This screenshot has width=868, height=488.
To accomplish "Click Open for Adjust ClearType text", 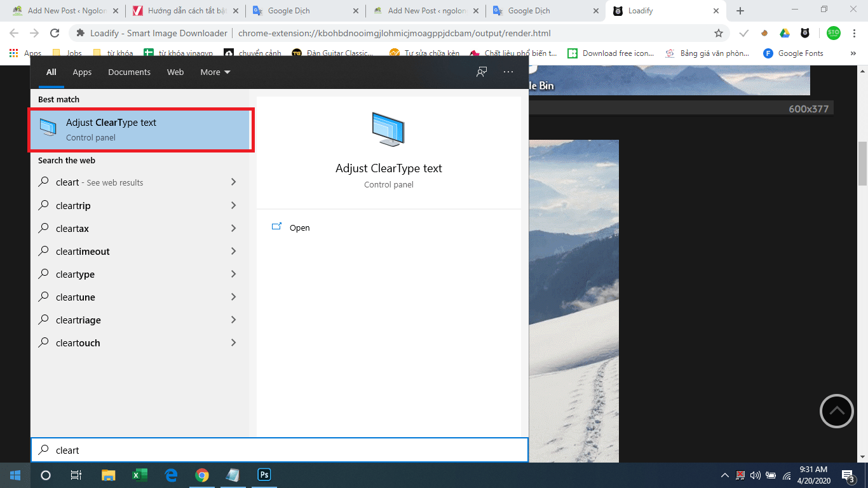I will (299, 227).
